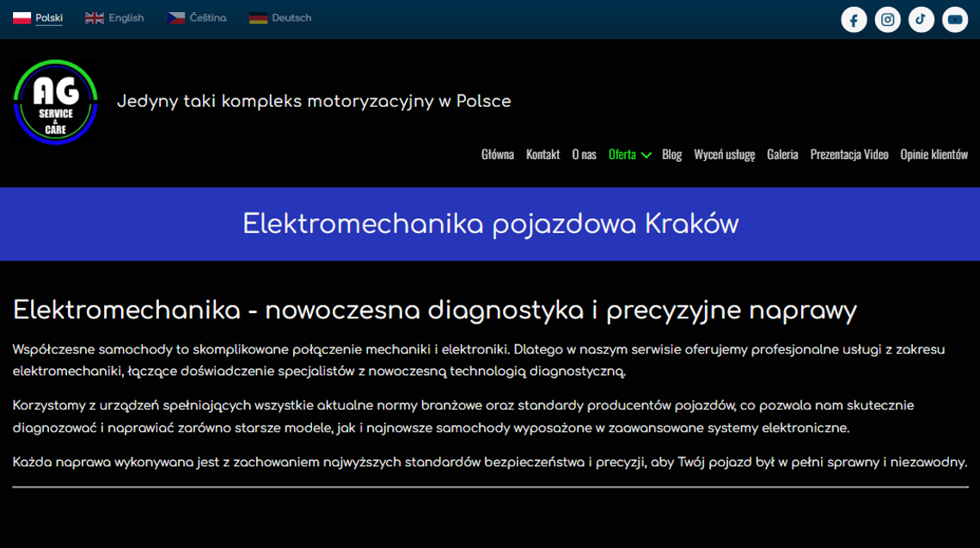980x548 pixels.
Task: Expand the Oferta dropdown chevron
Action: coord(646,155)
